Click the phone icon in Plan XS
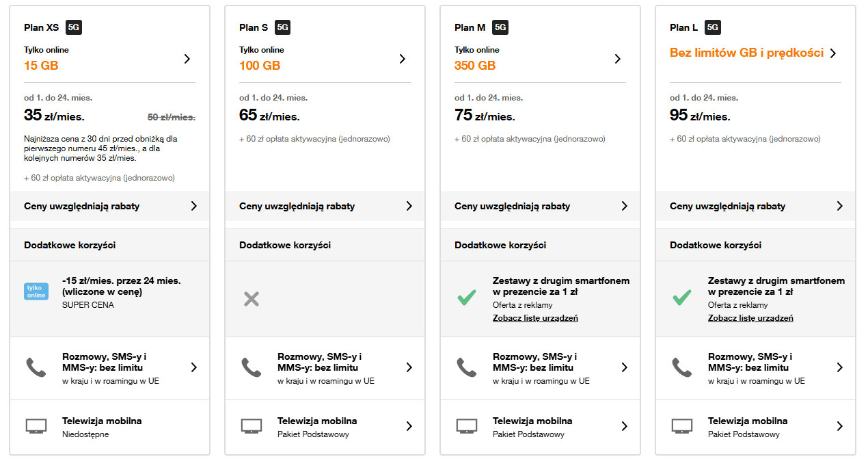Screen dimensions: 868x459 coord(36,367)
